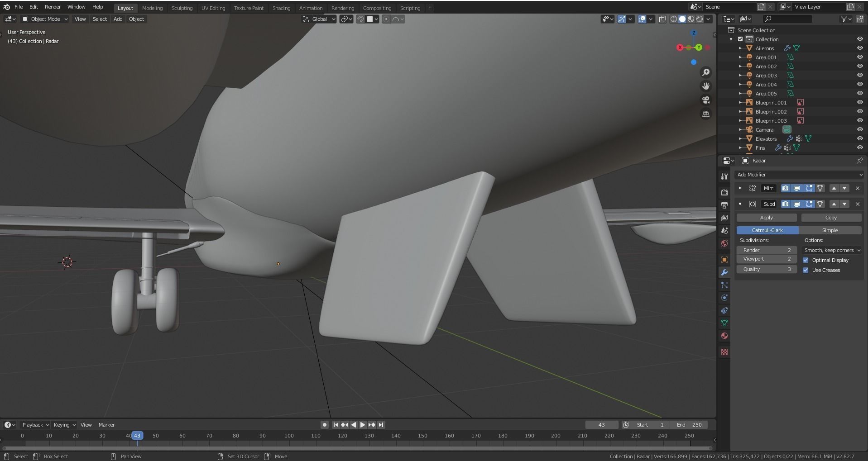The width and height of the screenshot is (868, 461).
Task: Open the View Layer properties tab
Action: click(x=724, y=218)
